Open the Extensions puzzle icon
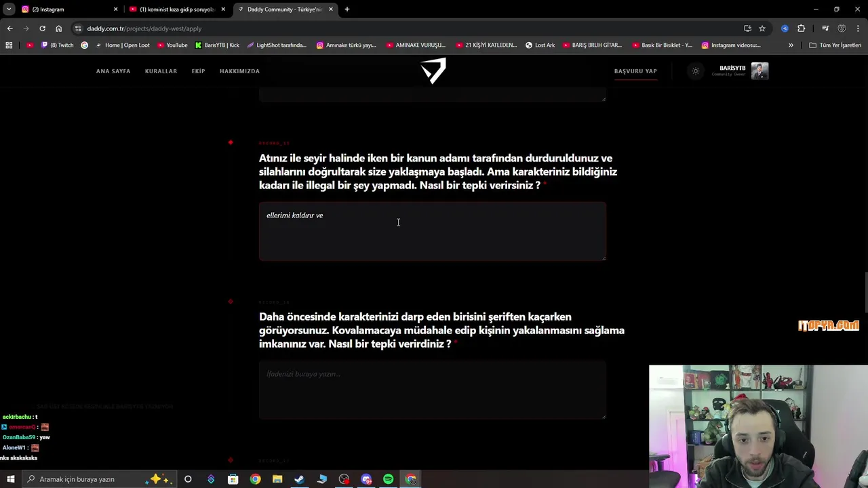The width and height of the screenshot is (868, 488). click(802, 28)
